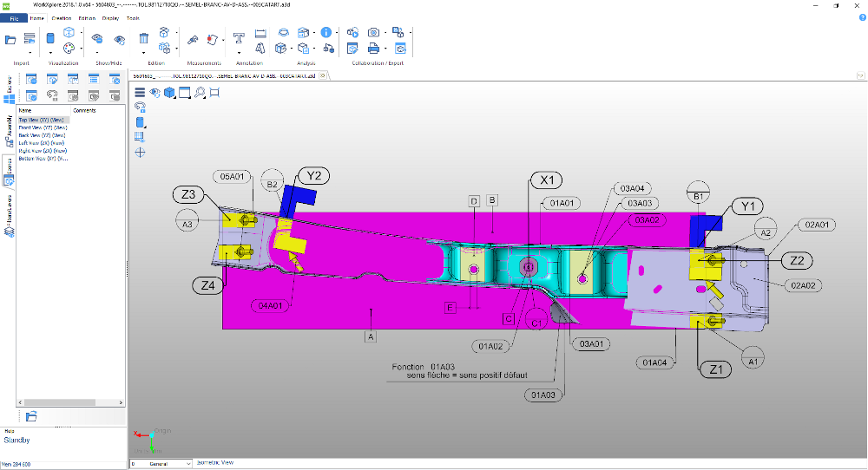Click the crosshair target icon in viewport
868x470 pixels.
(140, 152)
